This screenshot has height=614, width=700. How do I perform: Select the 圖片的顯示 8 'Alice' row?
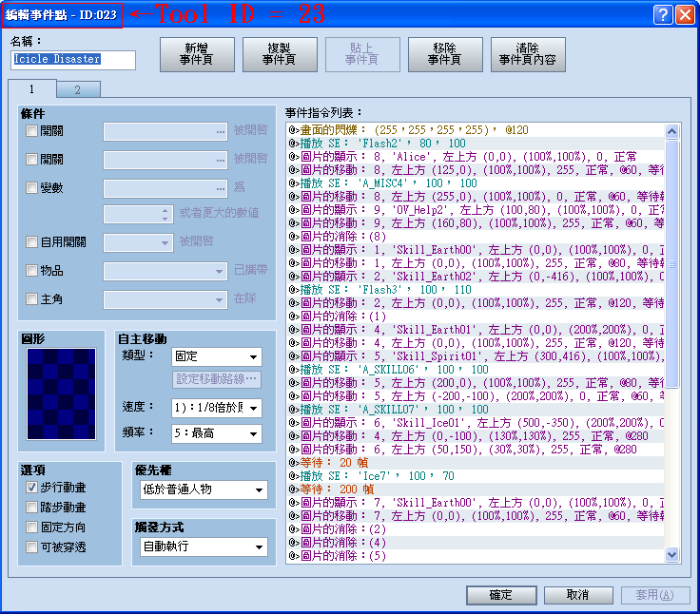[x=475, y=157]
